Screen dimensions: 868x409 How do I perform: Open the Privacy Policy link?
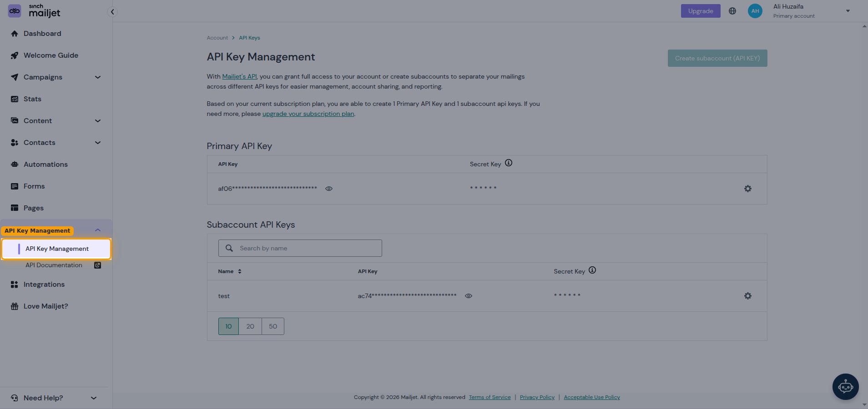[x=537, y=397]
